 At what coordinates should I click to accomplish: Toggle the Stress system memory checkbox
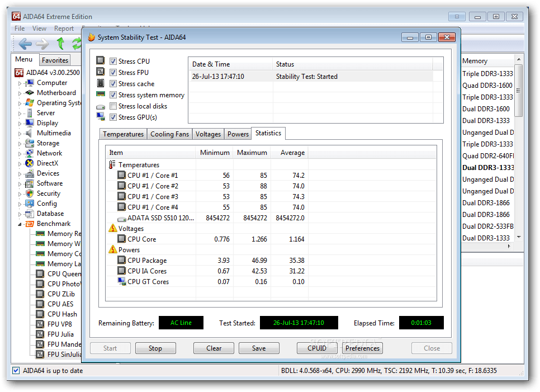[113, 95]
